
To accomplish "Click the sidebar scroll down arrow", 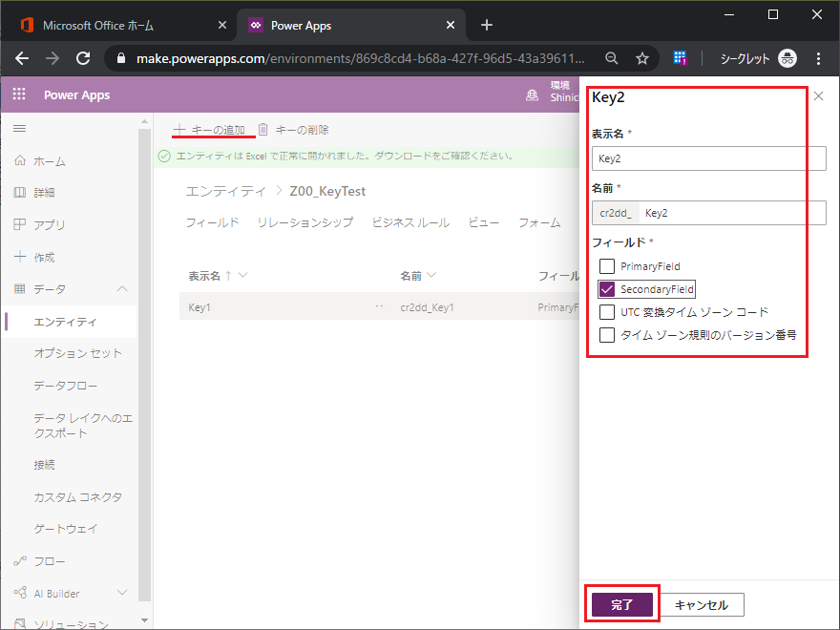I will coord(144,620).
